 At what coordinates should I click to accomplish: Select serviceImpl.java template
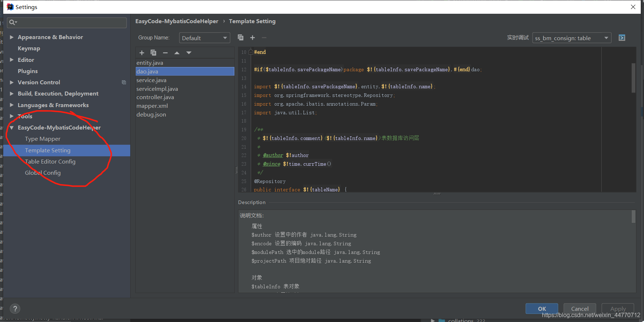pos(185,89)
